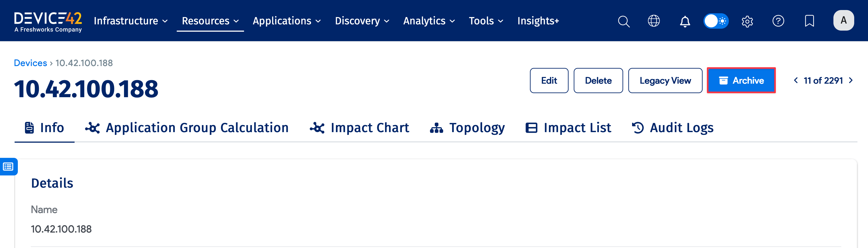Open the globe language icon

pyautogui.click(x=654, y=21)
